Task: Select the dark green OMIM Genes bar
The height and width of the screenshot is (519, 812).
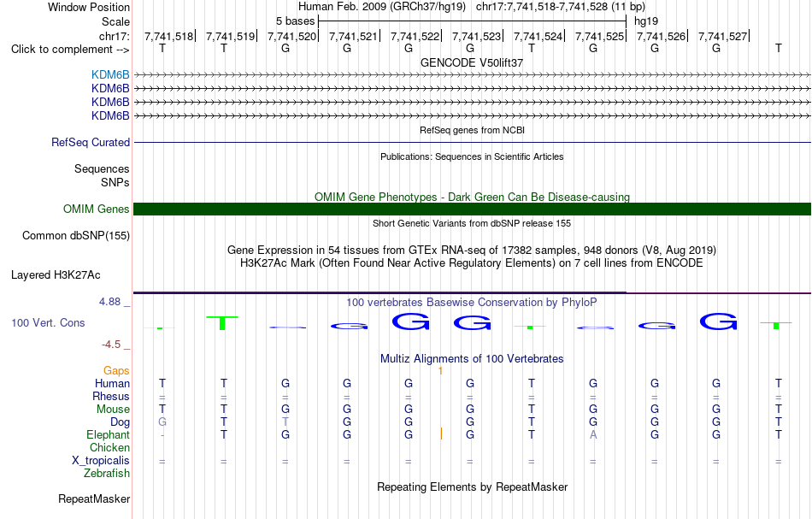Action: (472, 209)
